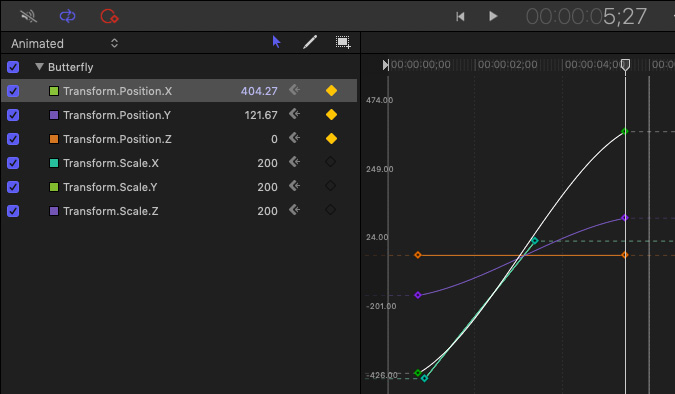Select the Transform.Scale.Y row label
Image resolution: width=675 pixels, height=394 pixels.
tap(110, 187)
